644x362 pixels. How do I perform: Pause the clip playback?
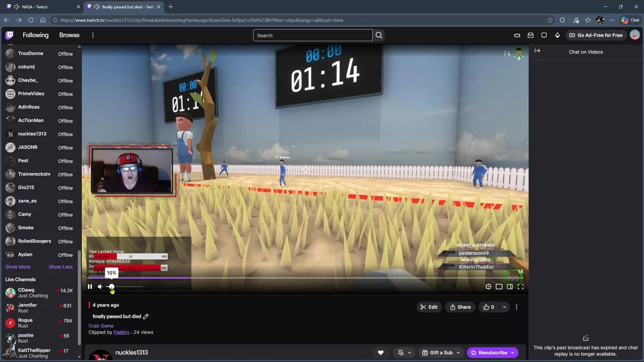click(x=90, y=287)
